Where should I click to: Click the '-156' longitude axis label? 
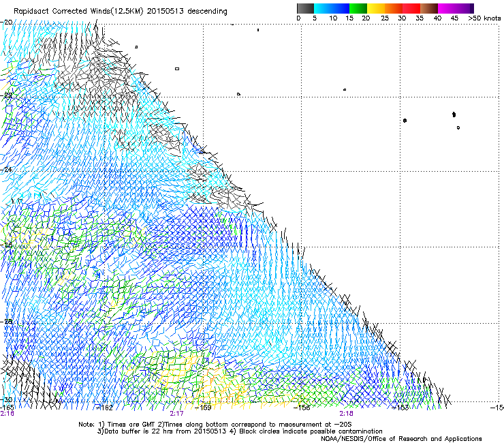302,408
